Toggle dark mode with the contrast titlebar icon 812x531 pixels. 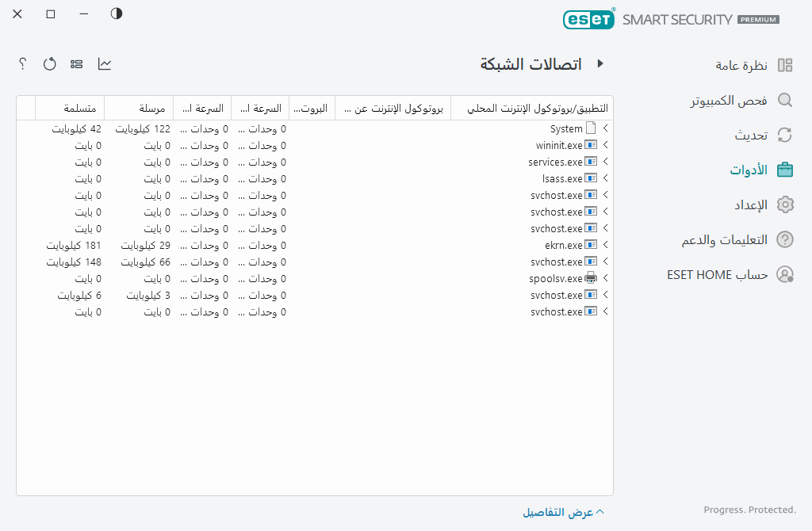click(x=116, y=13)
